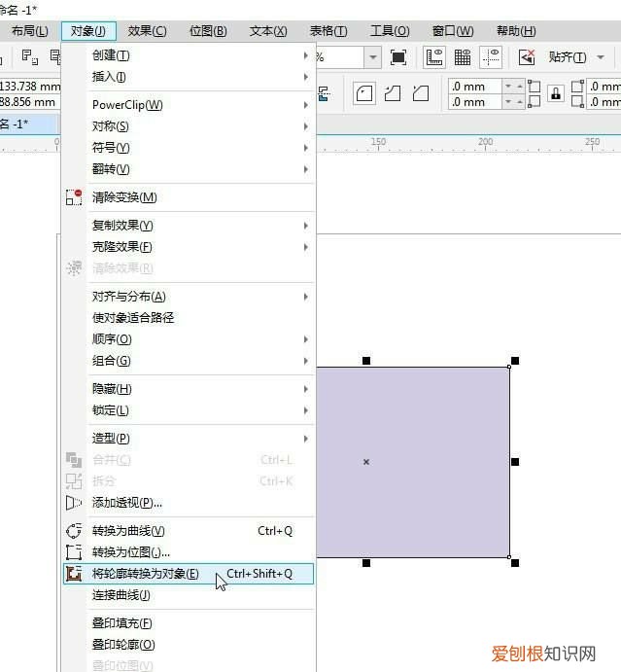Click the lavender filled rectangle object
The width and height of the screenshot is (621, 672).
413,462
